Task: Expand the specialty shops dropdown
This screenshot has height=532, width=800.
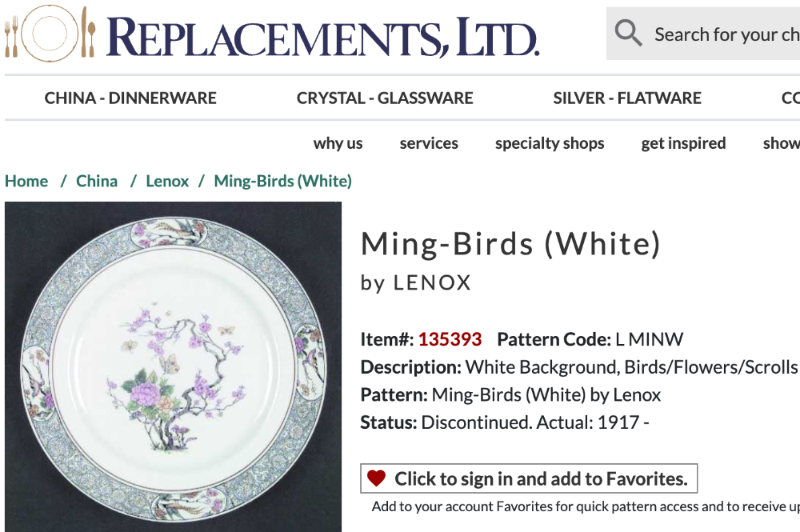Action: tap(550, 143)
